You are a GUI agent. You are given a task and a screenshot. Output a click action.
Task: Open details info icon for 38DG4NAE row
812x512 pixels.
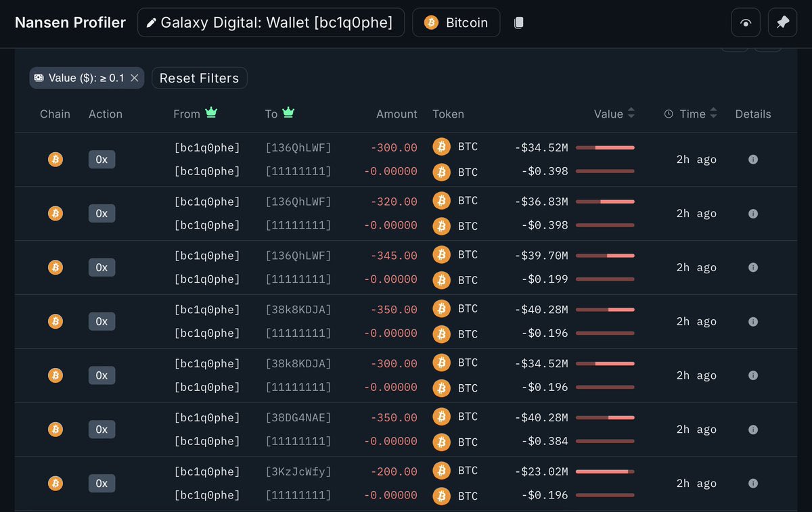pyautogui.click(x=753, y=429)
